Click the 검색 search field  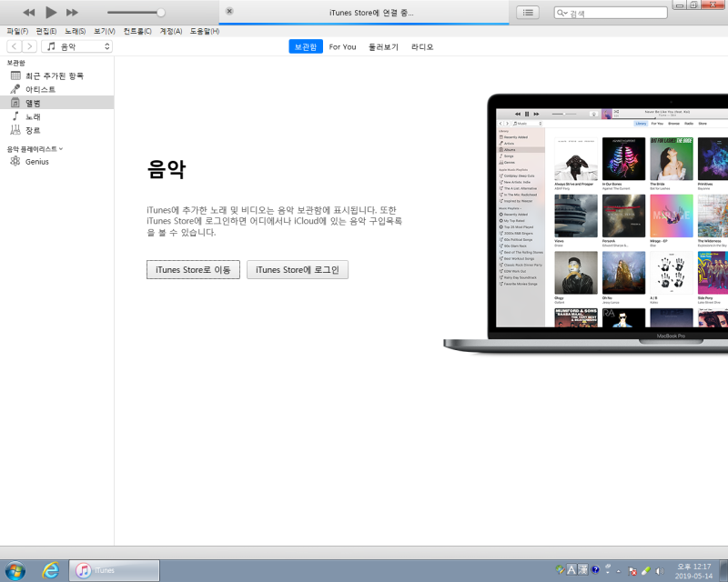[x=611, y=13]
